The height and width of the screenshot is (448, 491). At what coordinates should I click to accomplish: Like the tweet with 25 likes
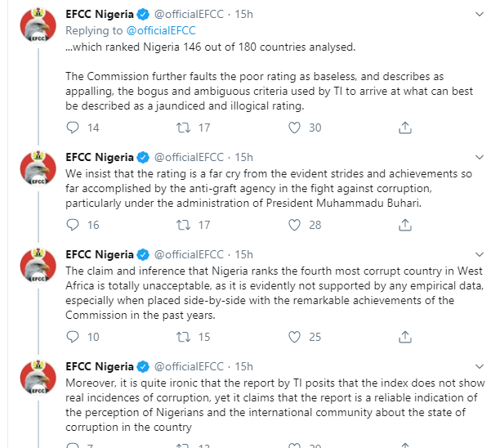click(294, 337)
